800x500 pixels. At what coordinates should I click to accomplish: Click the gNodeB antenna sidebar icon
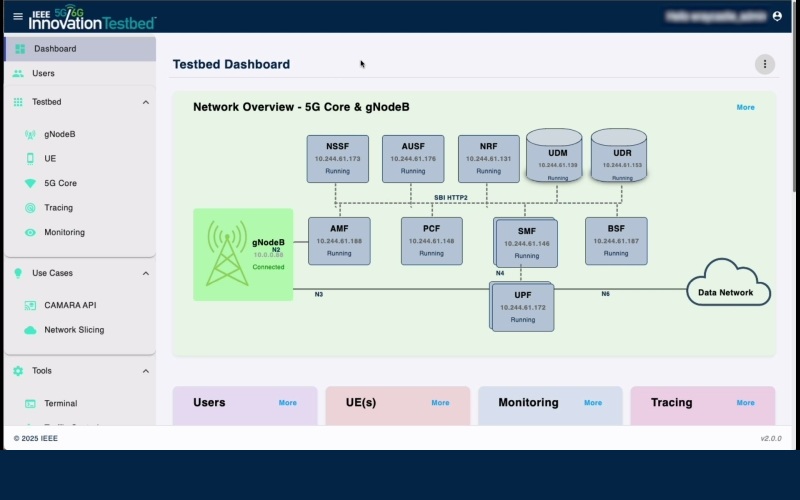pyautogui.click(x=30, y=134)
